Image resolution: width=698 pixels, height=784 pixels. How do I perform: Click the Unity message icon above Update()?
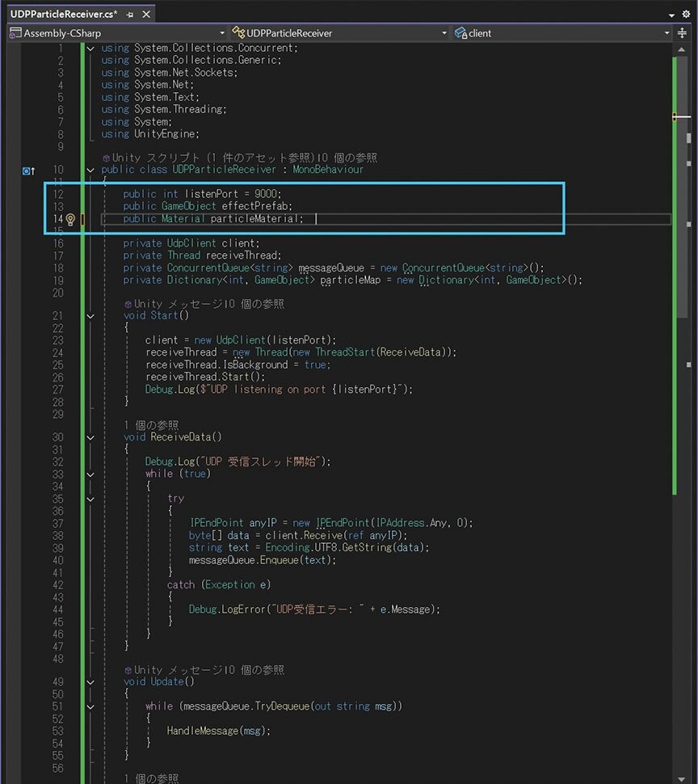coord(128,670)
